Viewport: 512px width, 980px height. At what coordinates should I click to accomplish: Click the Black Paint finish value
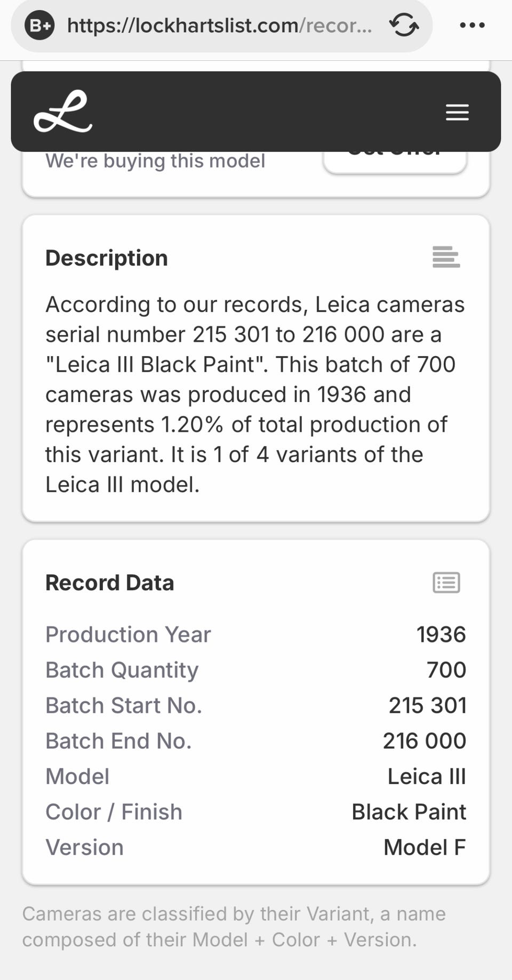tap(409, 812)
